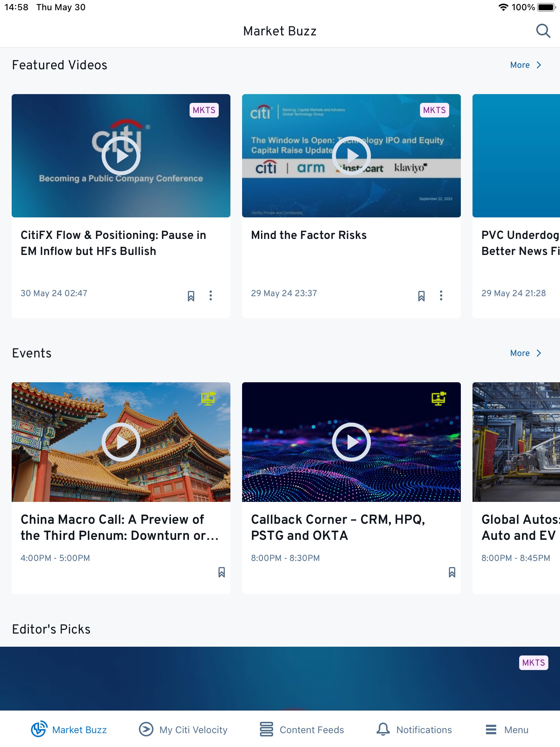Switch to the My Citi Velocity tab
Image resolution: width=560 pixels, height=747 pixels.
coord(183,729)
